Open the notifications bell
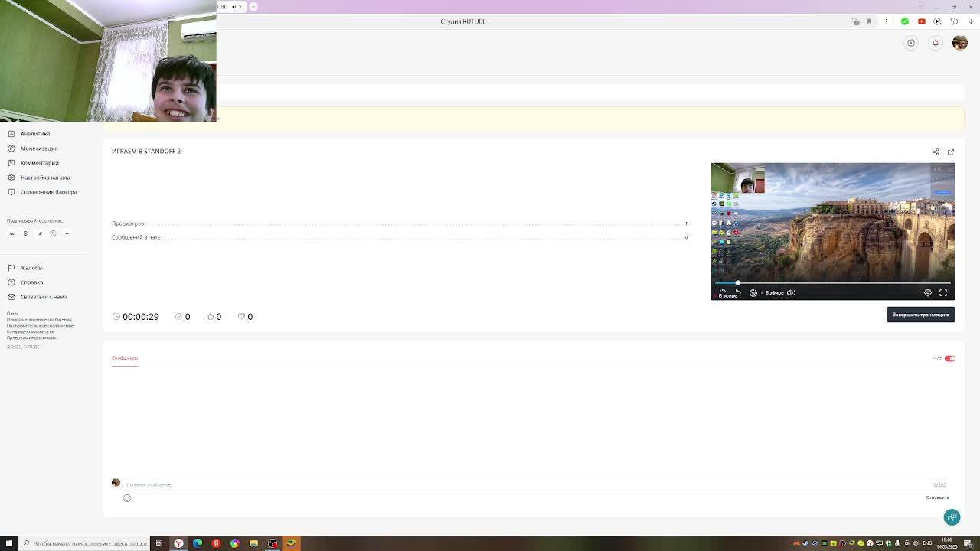 (x=935, y=43)
